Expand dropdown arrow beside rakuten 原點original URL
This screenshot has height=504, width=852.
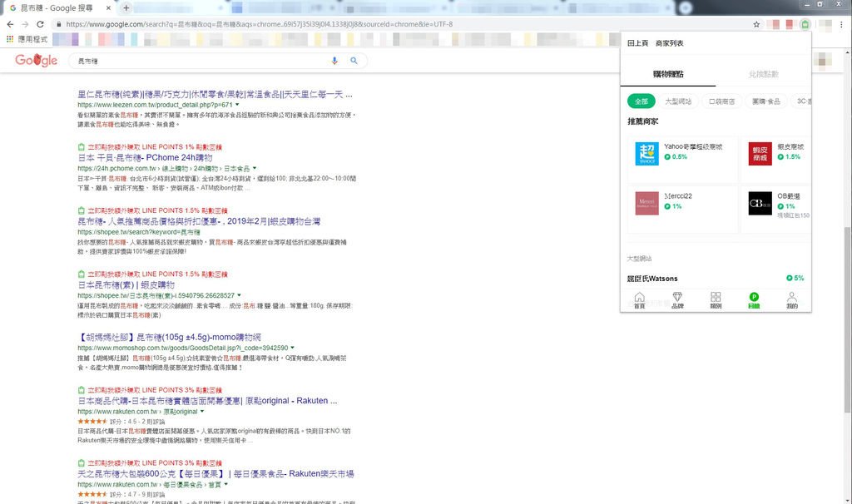coord(202,411)
